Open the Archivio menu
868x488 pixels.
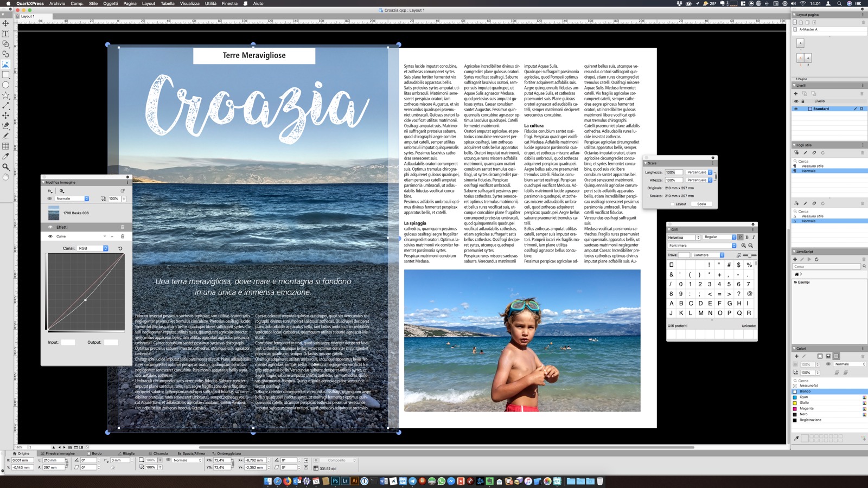click(57, 3)
